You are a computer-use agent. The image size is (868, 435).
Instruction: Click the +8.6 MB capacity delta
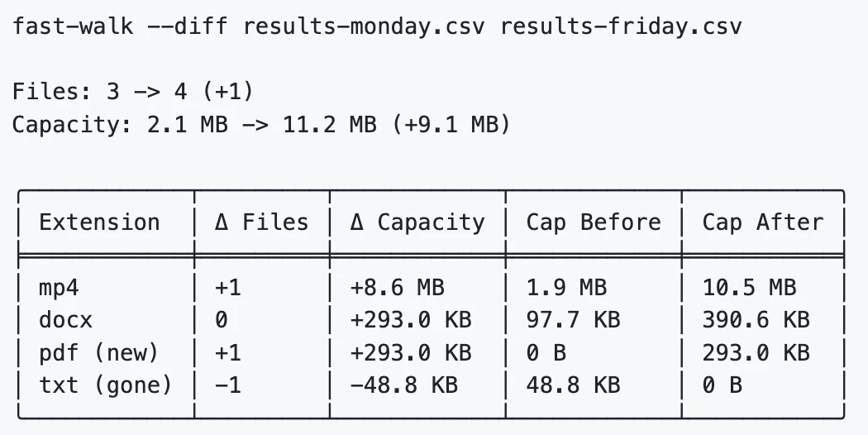click(x=397, y=288)
